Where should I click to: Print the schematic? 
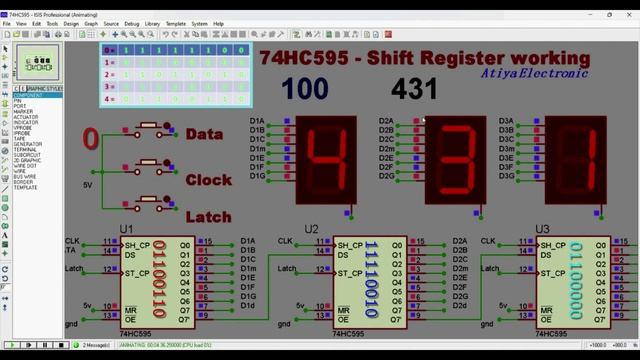coord(58,35)
